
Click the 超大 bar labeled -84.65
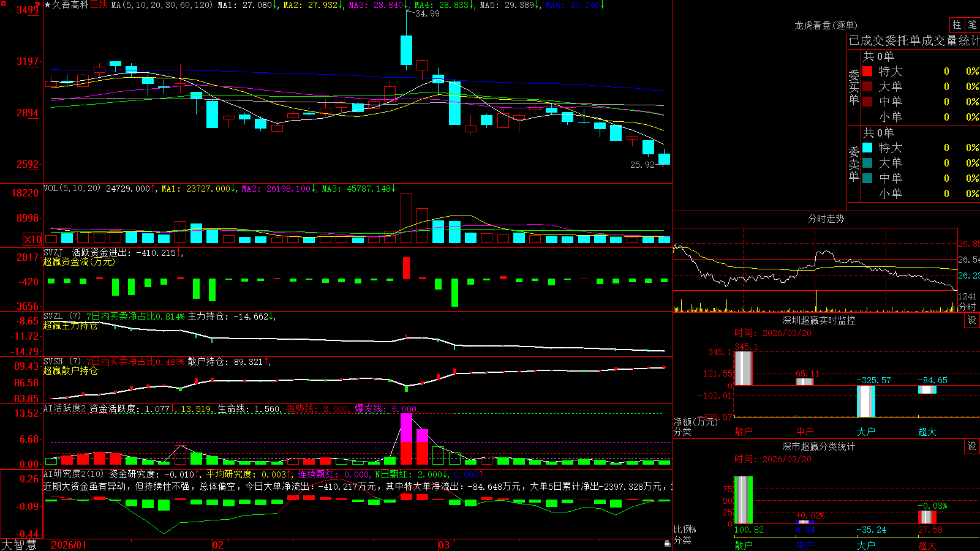point(927,389)
